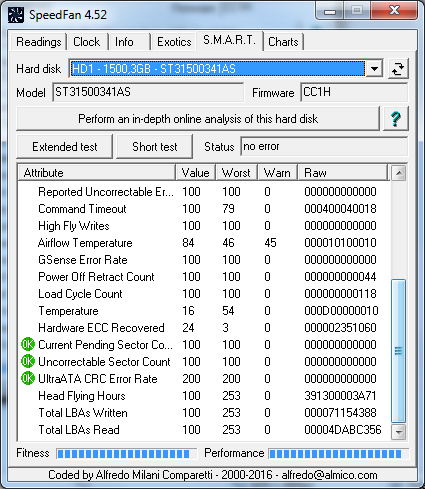Select the Total LBAs Read row
The image size is (425, 489).
[x=204, y=430]
